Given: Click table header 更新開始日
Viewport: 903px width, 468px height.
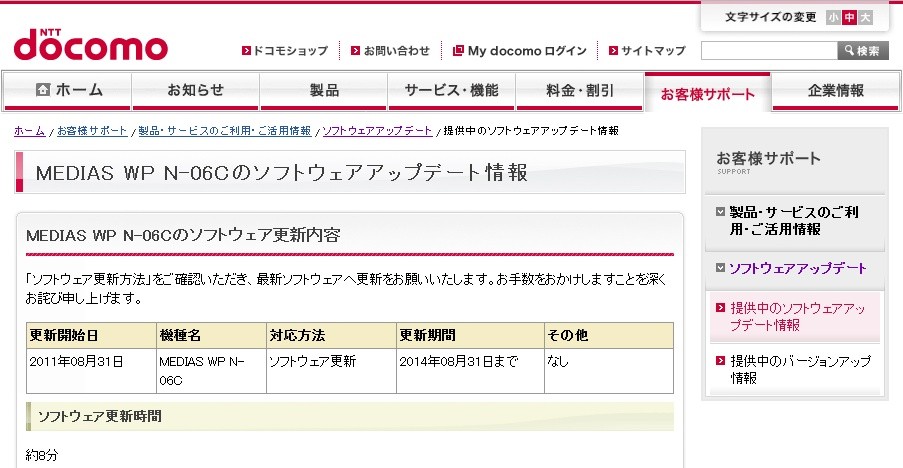Looking at the screenshot, I should pyautogui.click(x=91, y=336).
